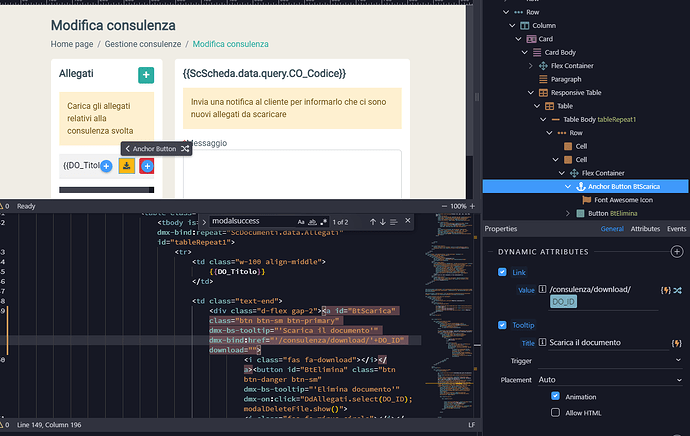Click the LF line ending indicator
690x436 pixels.
[472, 425]
